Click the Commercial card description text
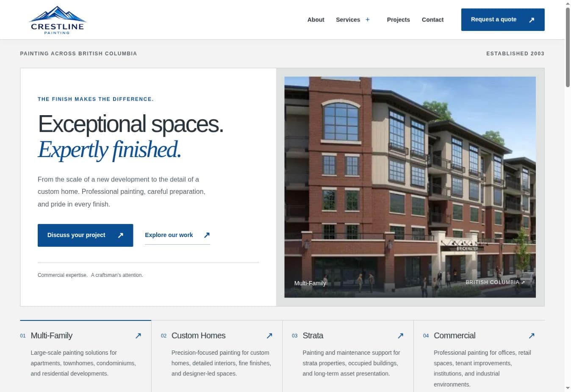The height and width of the screenshot is (392, 571). click(x=482, y=368)
